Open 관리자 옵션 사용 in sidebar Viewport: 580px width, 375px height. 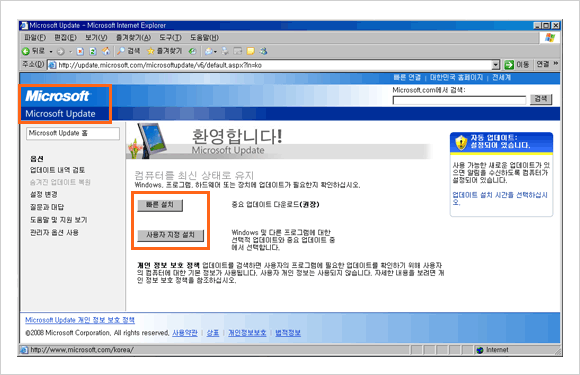(54, 232)
